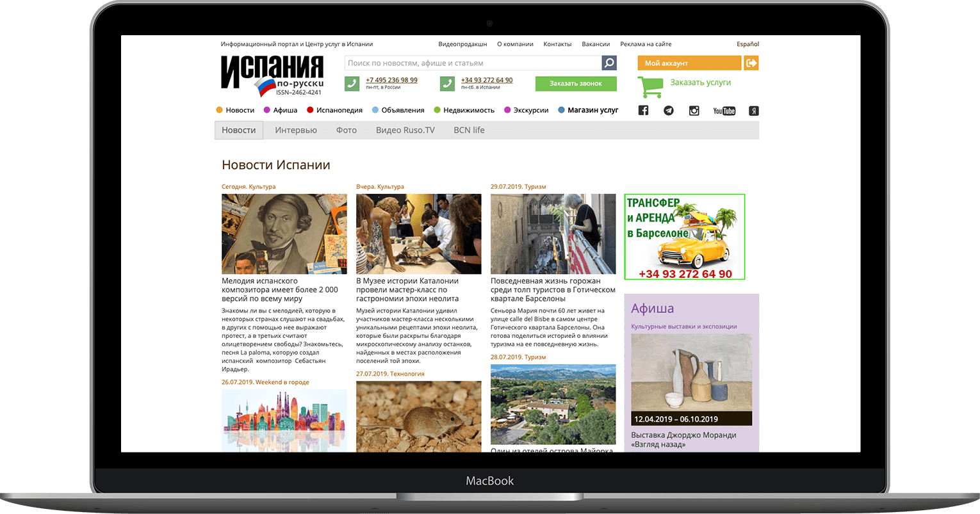The image size is (980, 514).
Task: Open the Instagram profile icon
Action: (694, 111)
